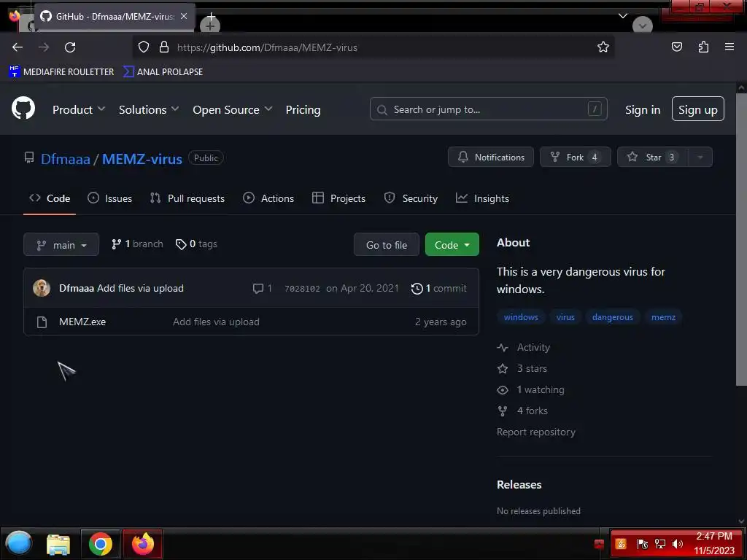Go to GitHub home via Octocat logo
Viewport: 747px width, 560px height.
click(23, 108)
